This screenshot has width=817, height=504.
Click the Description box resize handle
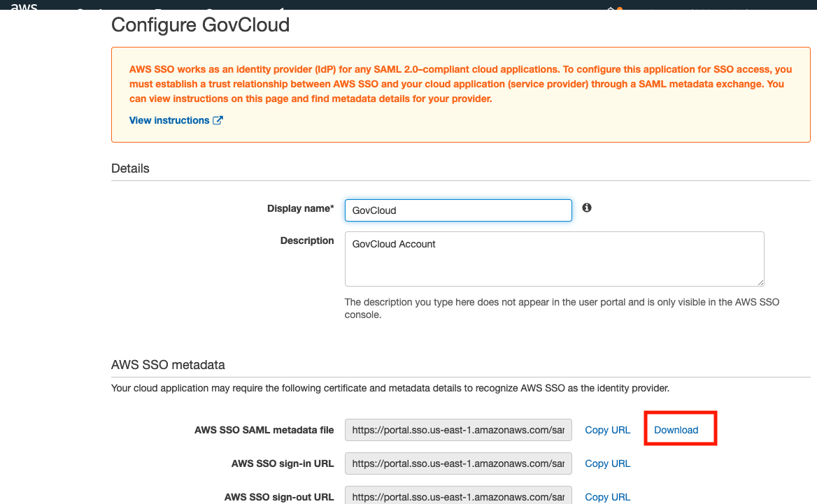pos(761,282)
